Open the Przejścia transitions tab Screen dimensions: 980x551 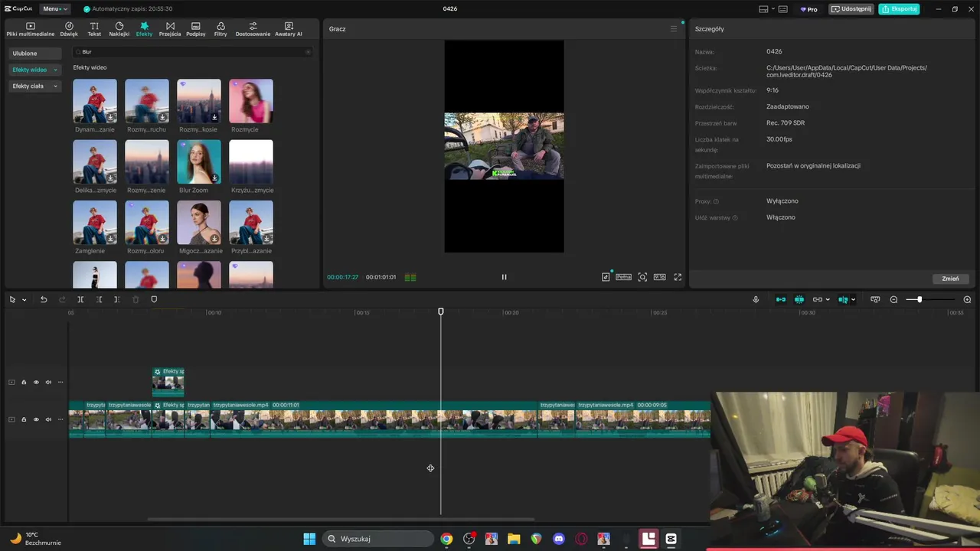170,29
